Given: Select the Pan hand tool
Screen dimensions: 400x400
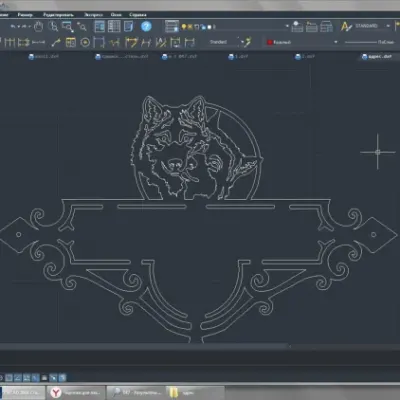Looking at the screenshot, I should coord(38,26).
